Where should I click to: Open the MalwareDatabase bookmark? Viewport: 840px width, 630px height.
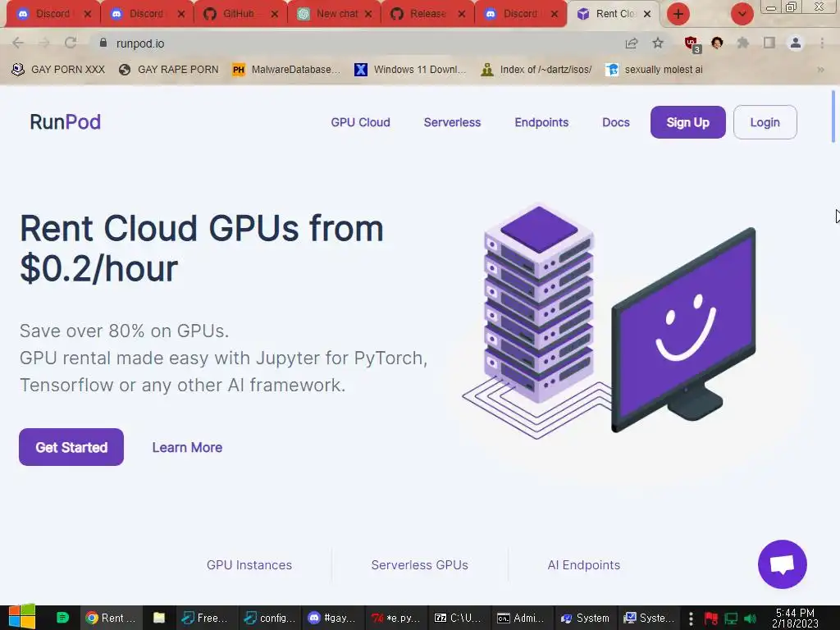pyautogui.click(x=286, y=70)
